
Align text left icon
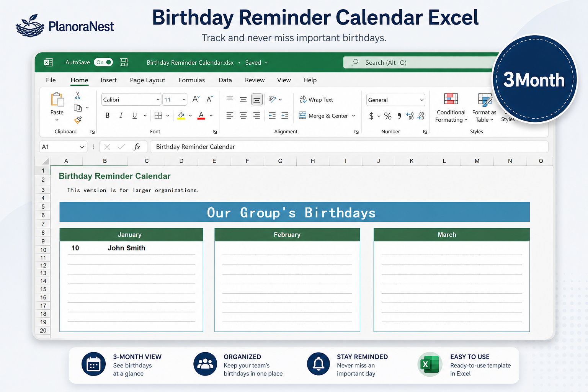pos(230,115)
